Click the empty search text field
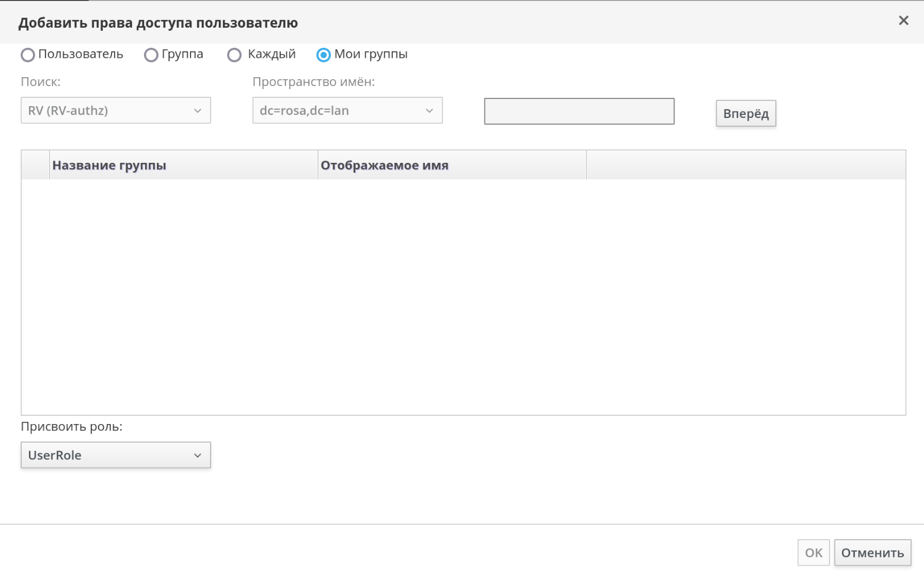Viewport: 924px width, 581px height. (579, 111)
